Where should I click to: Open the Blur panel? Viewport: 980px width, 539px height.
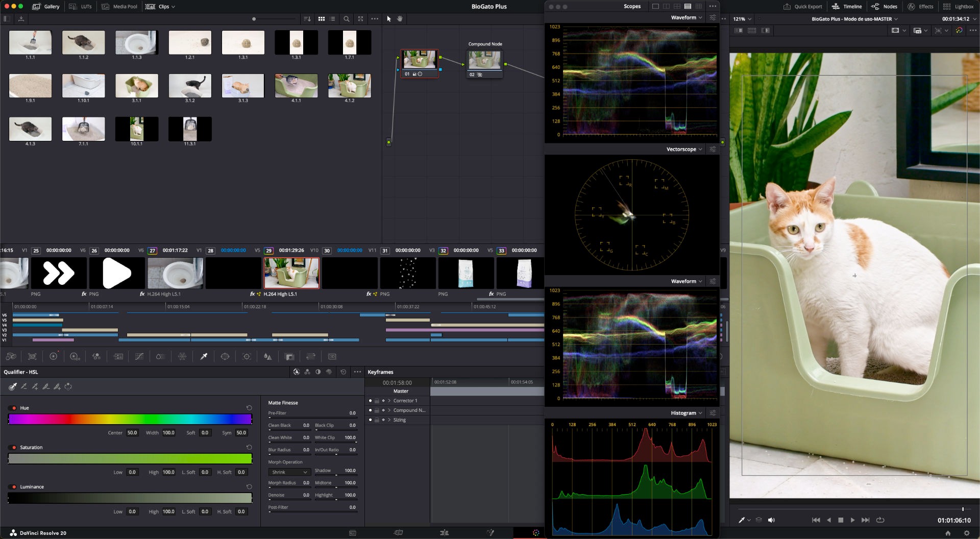click(x=267, y=356)
